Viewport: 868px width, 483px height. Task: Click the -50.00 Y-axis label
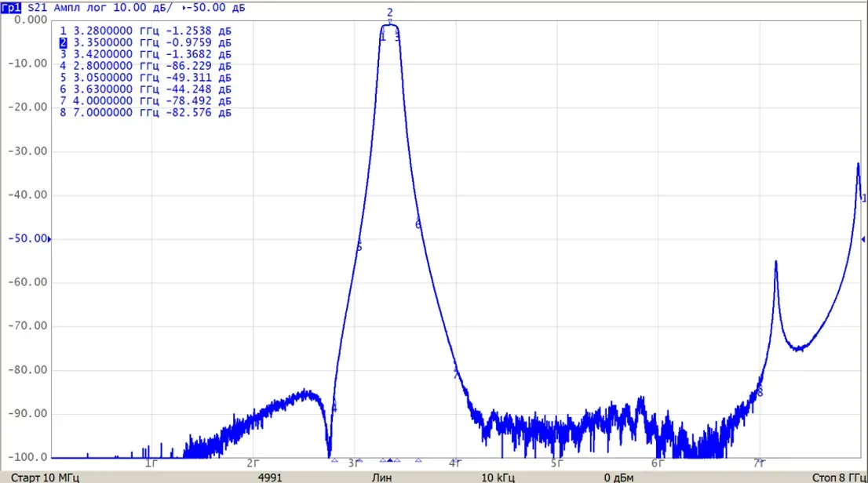point(27,238)
